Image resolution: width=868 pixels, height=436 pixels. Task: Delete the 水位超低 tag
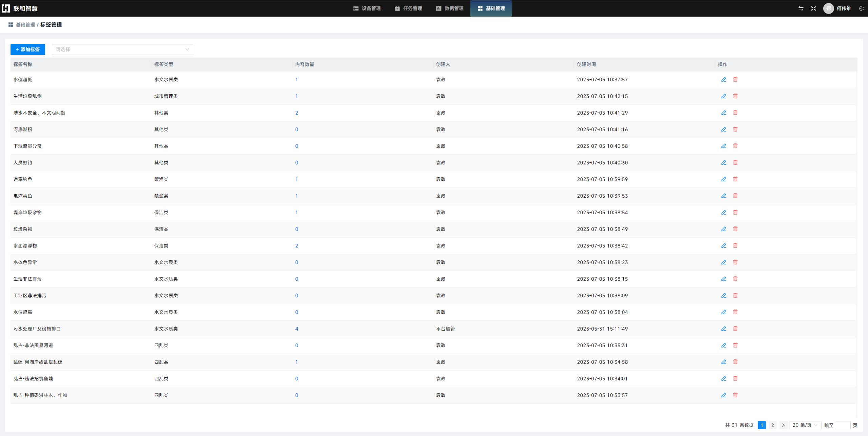(x=735, y=80)
